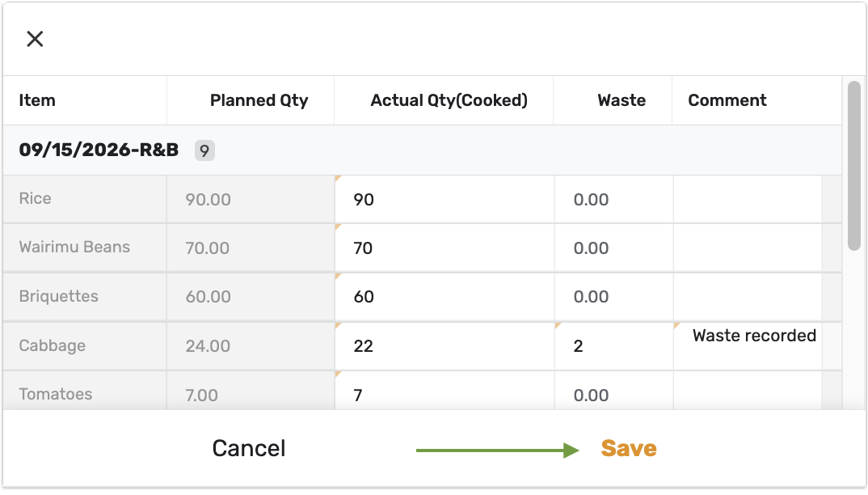
Task: Click the 9 item count badge
Action: point(204,150)
